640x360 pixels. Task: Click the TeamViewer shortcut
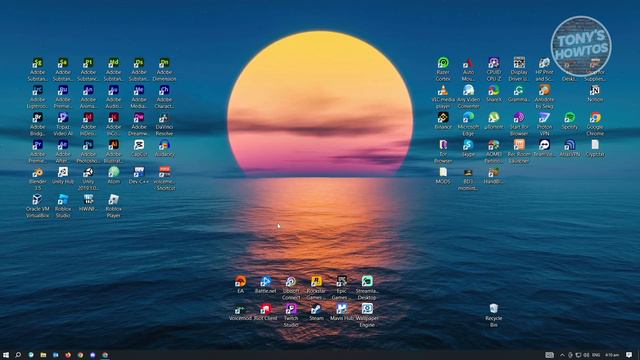(x=544, y=145)
